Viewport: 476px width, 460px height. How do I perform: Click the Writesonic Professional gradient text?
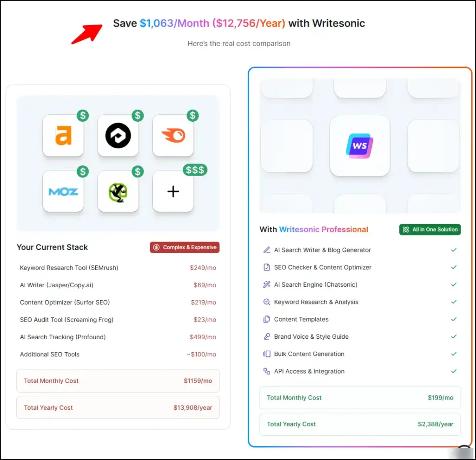pos(324,230)
